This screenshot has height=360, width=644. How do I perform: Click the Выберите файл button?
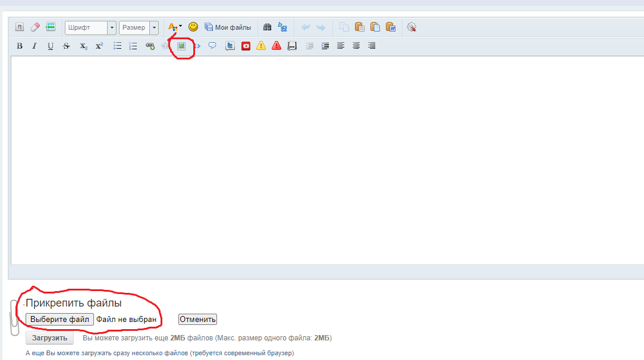[x=59, y=320]
